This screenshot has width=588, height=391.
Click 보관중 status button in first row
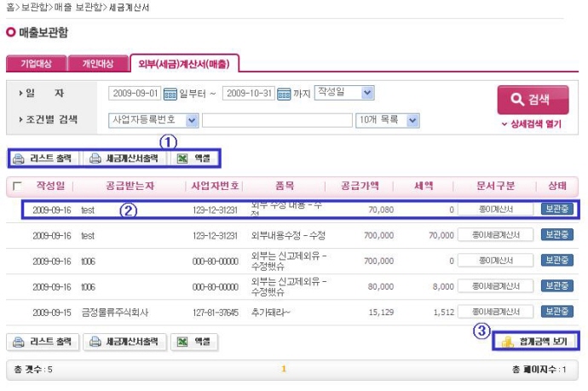[x=557, y=209]
